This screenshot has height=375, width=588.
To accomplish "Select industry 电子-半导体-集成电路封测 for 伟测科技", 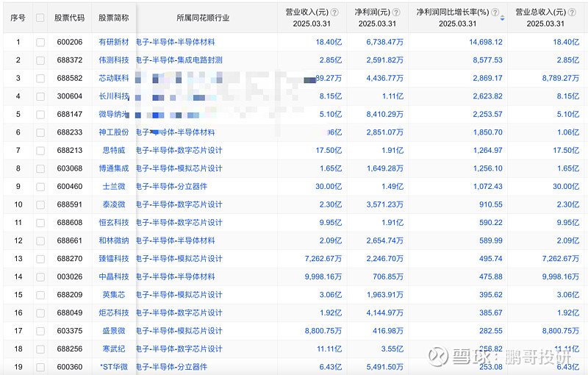I will [x=179, y=60].
